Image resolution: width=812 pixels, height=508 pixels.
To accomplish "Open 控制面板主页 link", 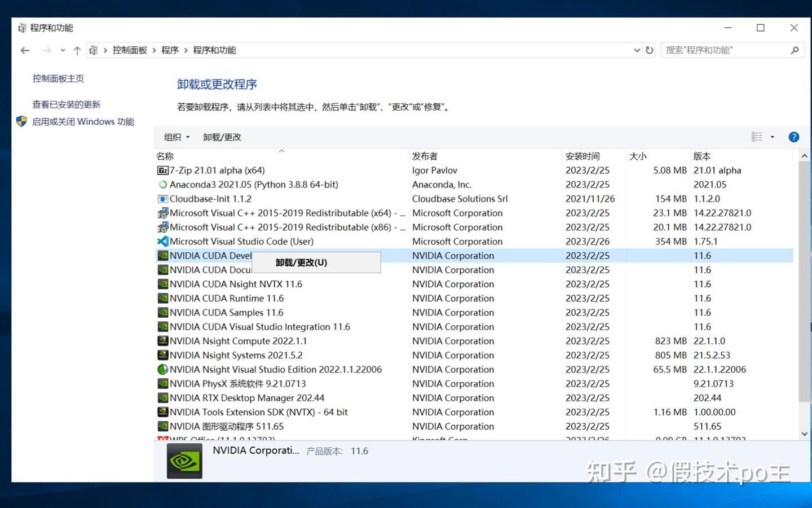I will click(x=58, y=78).
